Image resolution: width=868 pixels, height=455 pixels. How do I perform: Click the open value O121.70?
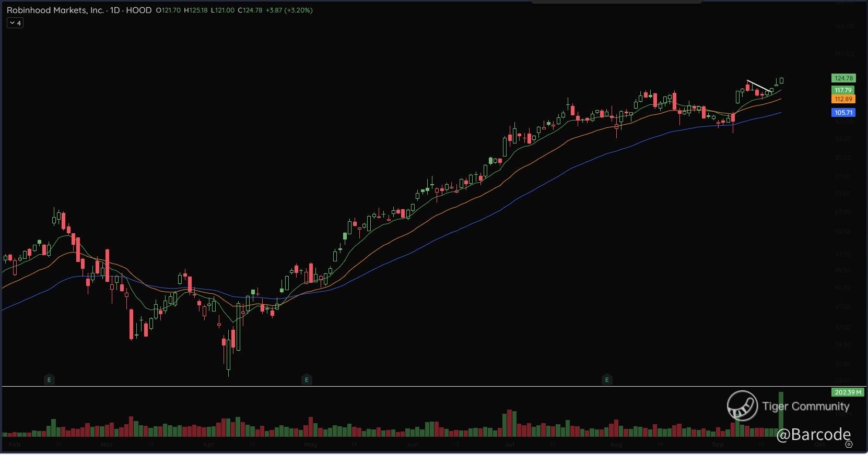tap(168, 10)
